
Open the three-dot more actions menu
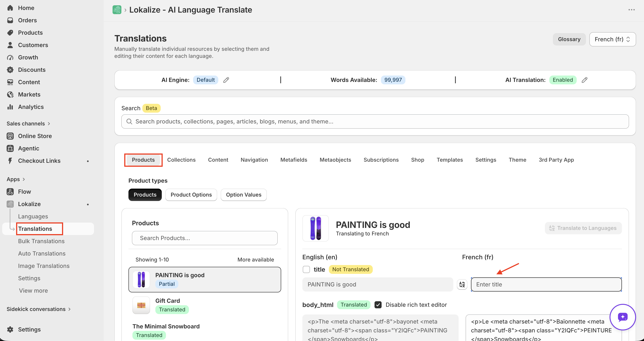point(631,10)
